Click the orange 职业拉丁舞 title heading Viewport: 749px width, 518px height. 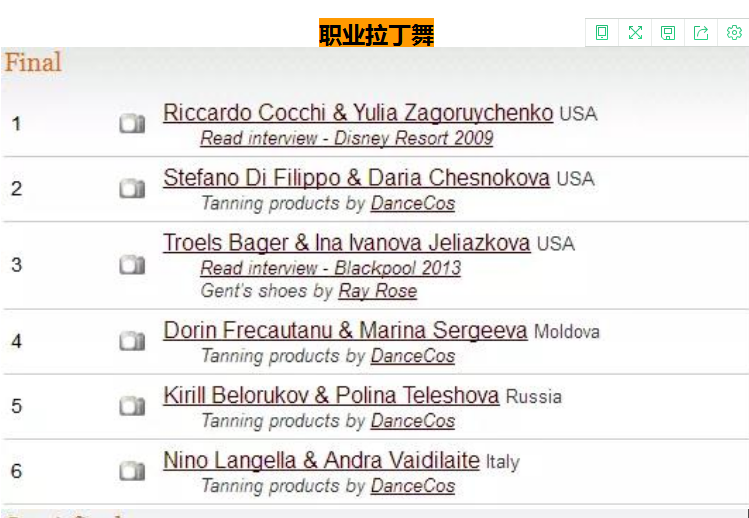[376, 33]
